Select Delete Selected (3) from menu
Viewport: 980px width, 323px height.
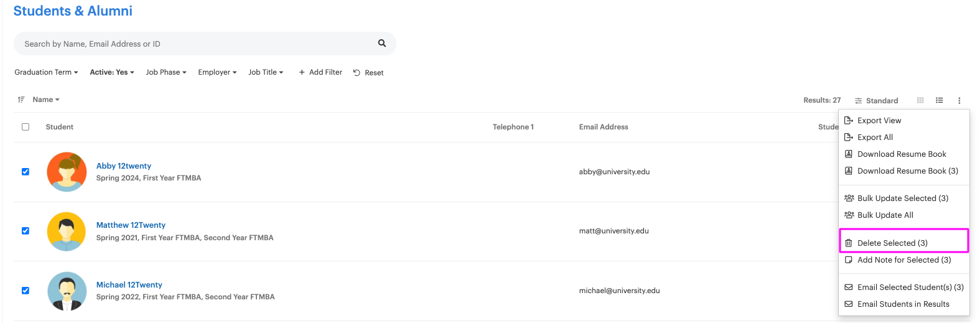tap(892, 243)
